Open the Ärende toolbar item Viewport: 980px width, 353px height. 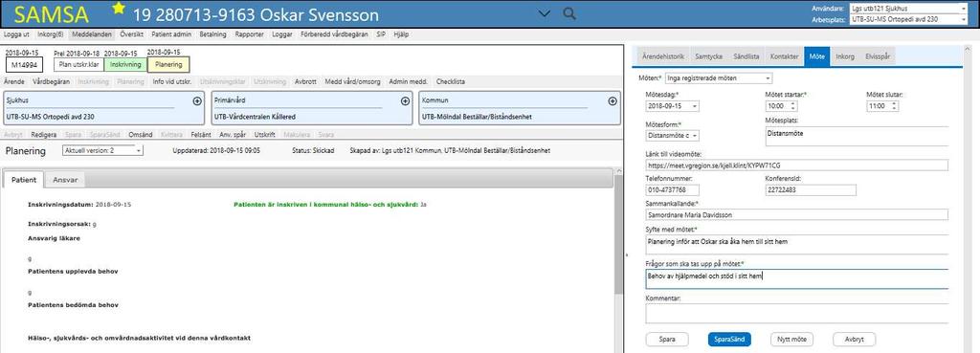pyautogui.click(x=14, y=81)
